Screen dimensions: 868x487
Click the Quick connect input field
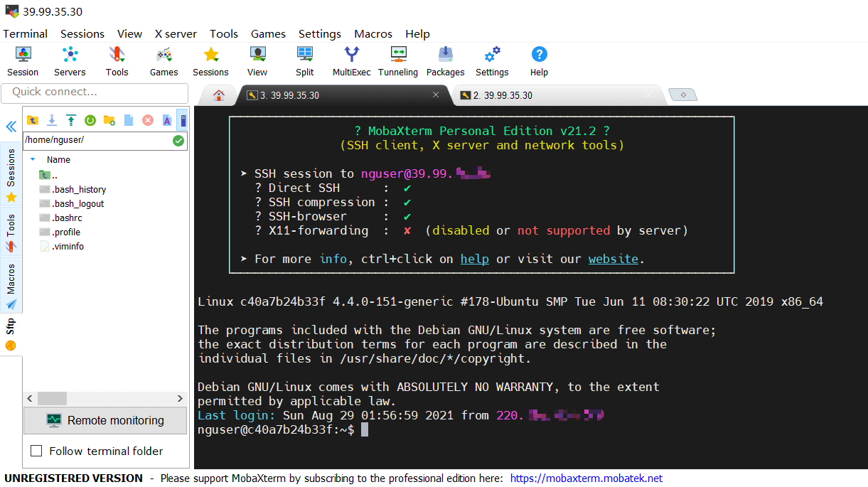tap(95, 92)
